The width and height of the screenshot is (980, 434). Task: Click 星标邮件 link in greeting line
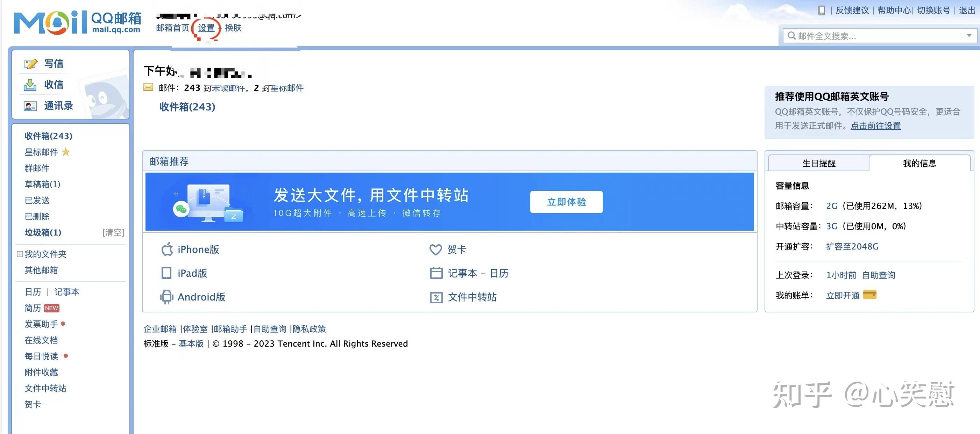pos(287,88)
